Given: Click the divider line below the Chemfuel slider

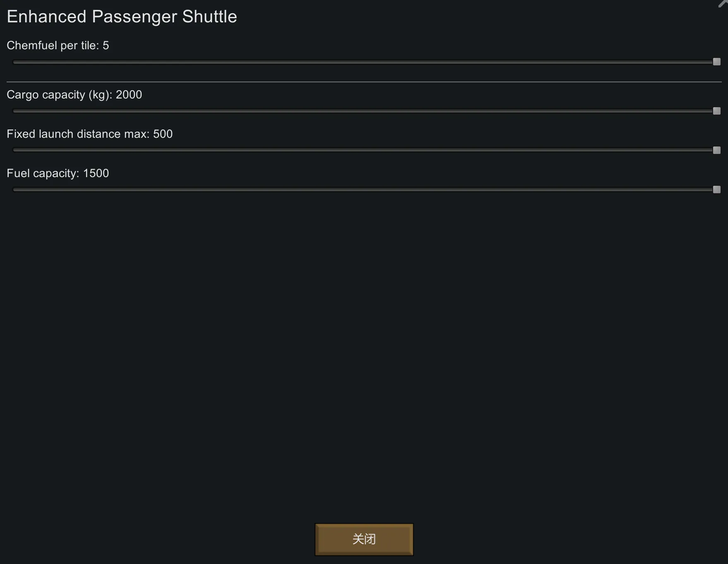Looking at the screenshot, I should (x=364, y=82).
